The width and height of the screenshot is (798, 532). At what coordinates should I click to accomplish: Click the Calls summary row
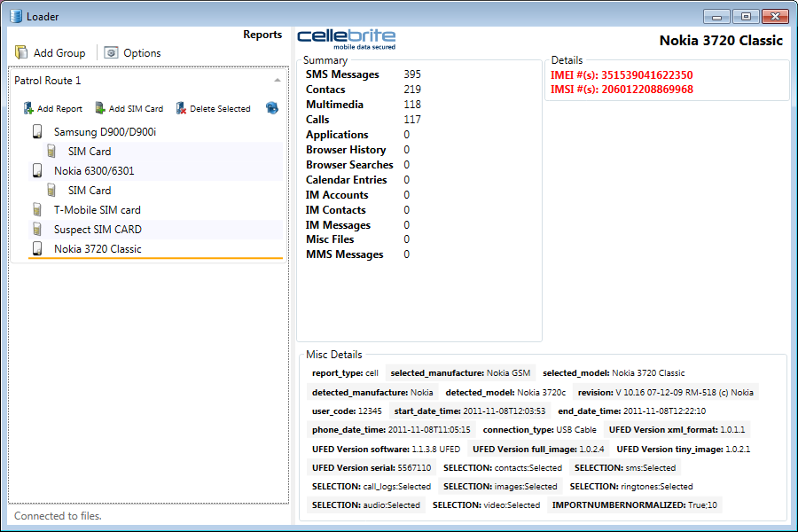[364, 119]
